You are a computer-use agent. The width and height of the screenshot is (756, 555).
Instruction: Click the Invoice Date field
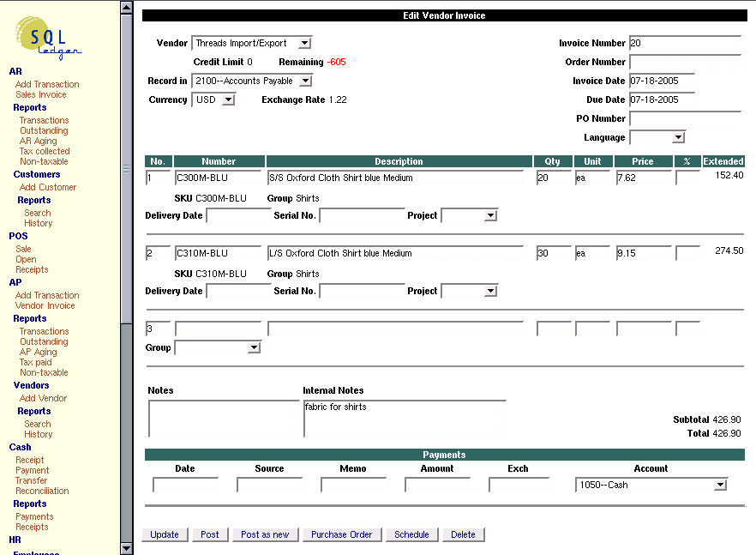tap(662, 81)
